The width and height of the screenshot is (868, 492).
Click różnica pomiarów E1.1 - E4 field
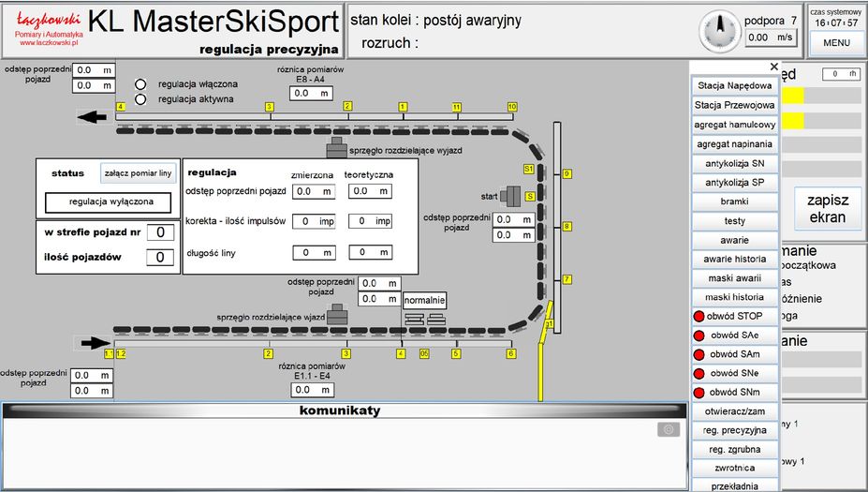coord(313,390)
